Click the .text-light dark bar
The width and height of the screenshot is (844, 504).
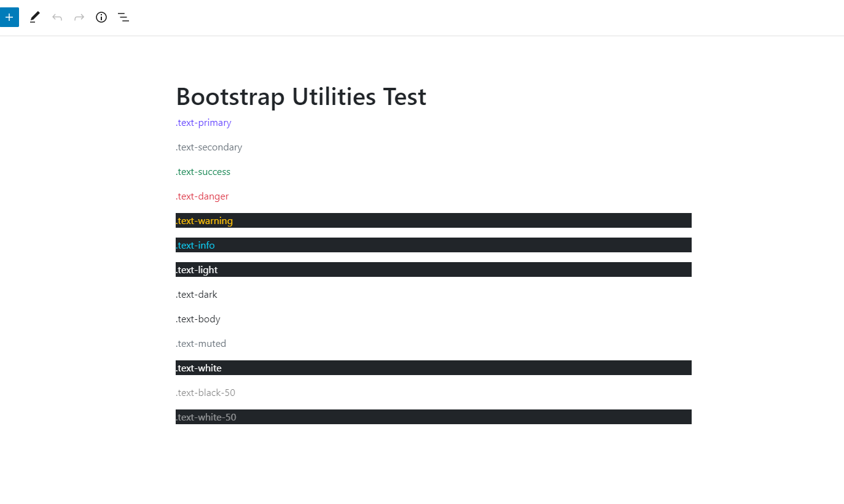197,269
